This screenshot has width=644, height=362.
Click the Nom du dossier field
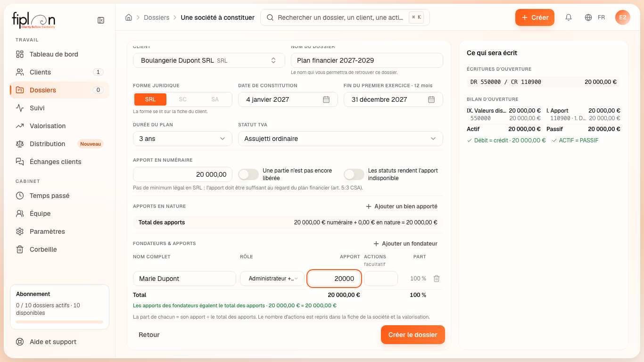pos(367,60)
